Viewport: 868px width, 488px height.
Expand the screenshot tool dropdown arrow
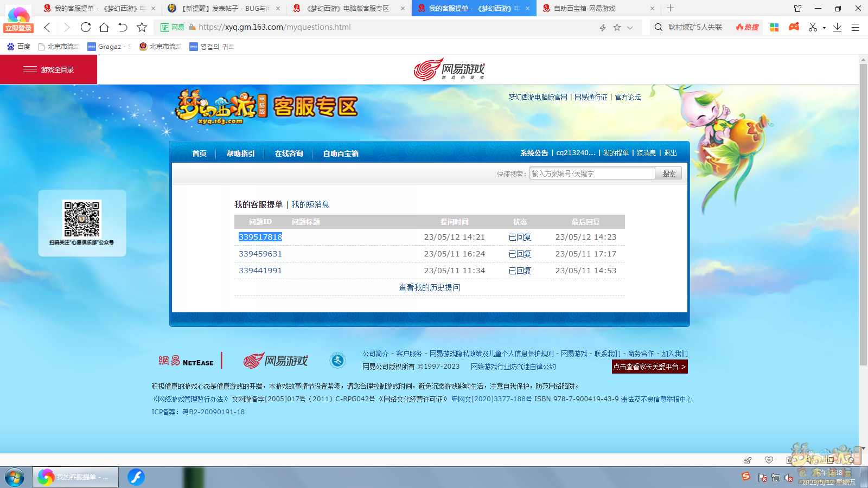824,28
